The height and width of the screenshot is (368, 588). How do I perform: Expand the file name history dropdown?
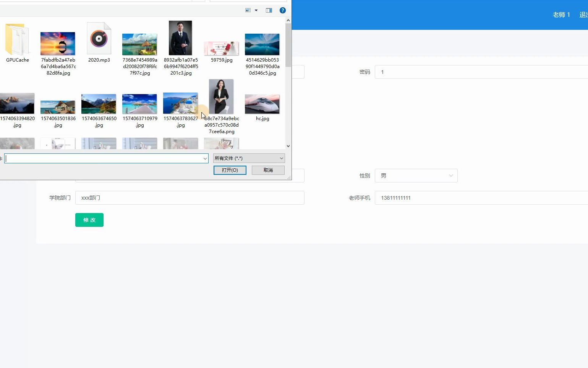click(x=205, y=158)
